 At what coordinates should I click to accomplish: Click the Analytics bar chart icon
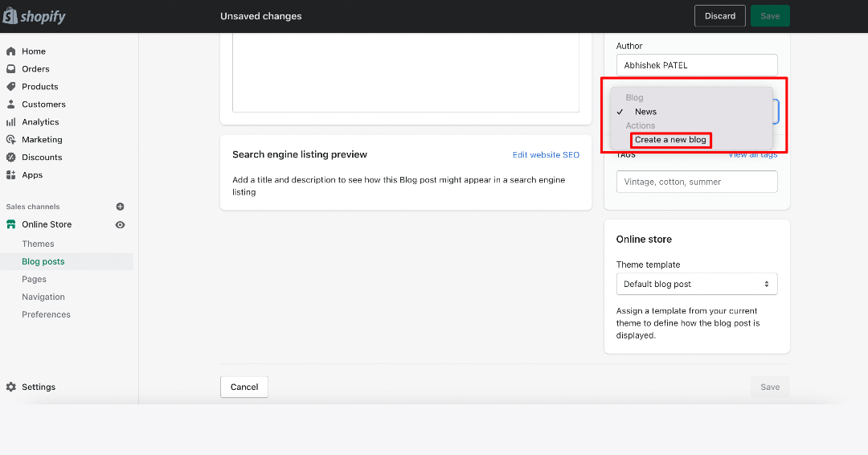click(10, 121)
